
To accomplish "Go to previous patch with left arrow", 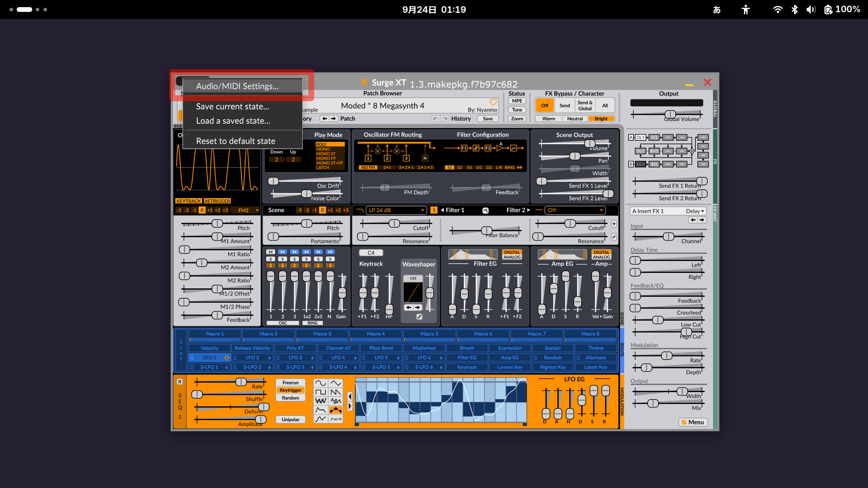I will tap(324, 119).
